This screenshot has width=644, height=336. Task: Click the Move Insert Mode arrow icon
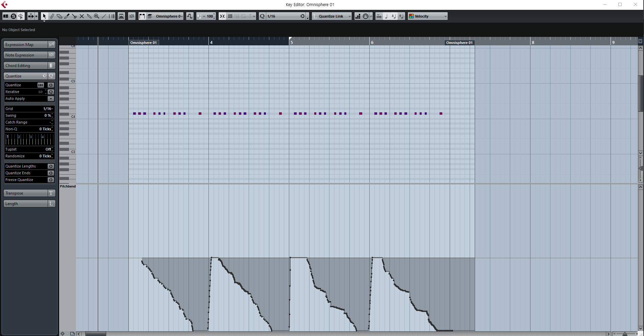coord(379,16)
